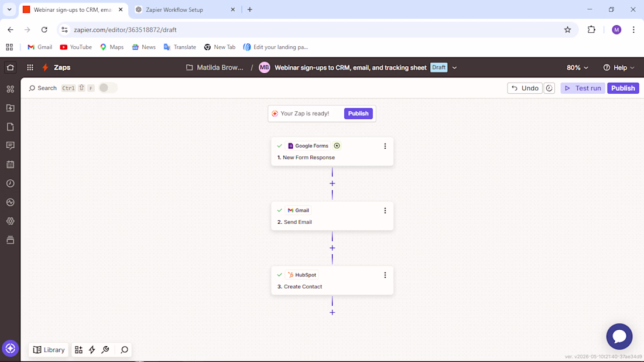644x362 pixels.
Task: Open the chat support bubble
Action: [x=619, y=337]
